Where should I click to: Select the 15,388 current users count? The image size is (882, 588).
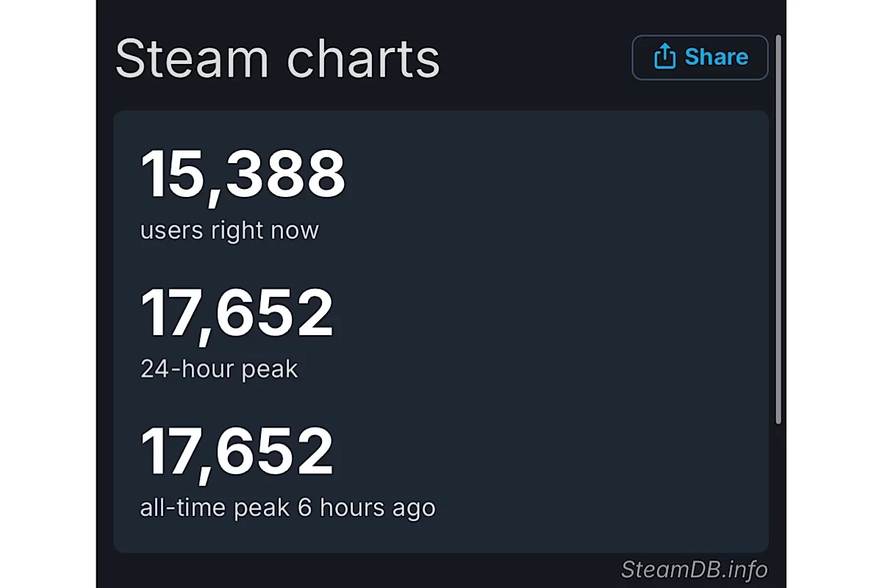coord(243,175)
